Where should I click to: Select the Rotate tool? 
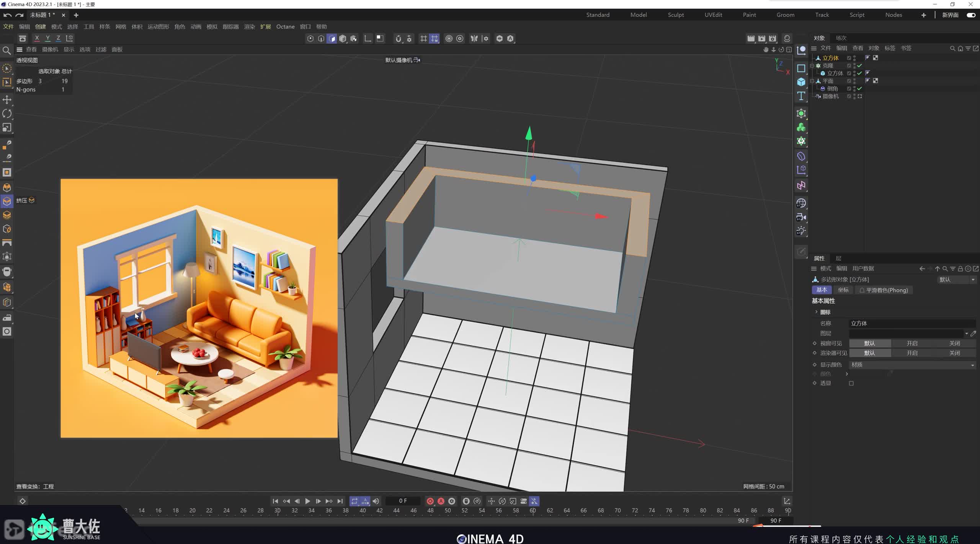click(x=7, y=114)
